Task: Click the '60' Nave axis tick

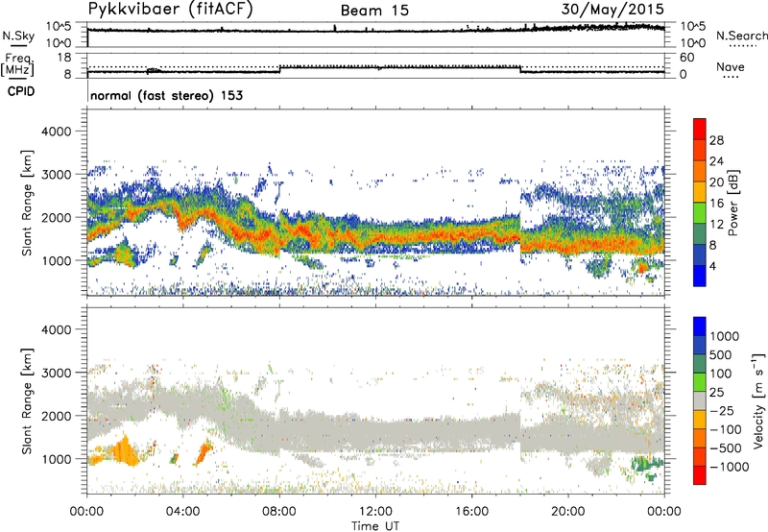Action: [686, 58]
